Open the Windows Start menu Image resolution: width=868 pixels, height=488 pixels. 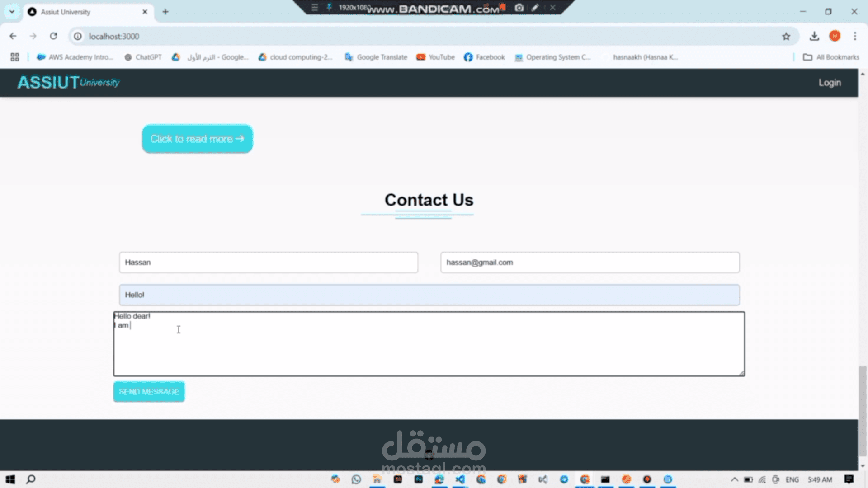[10, 479]
